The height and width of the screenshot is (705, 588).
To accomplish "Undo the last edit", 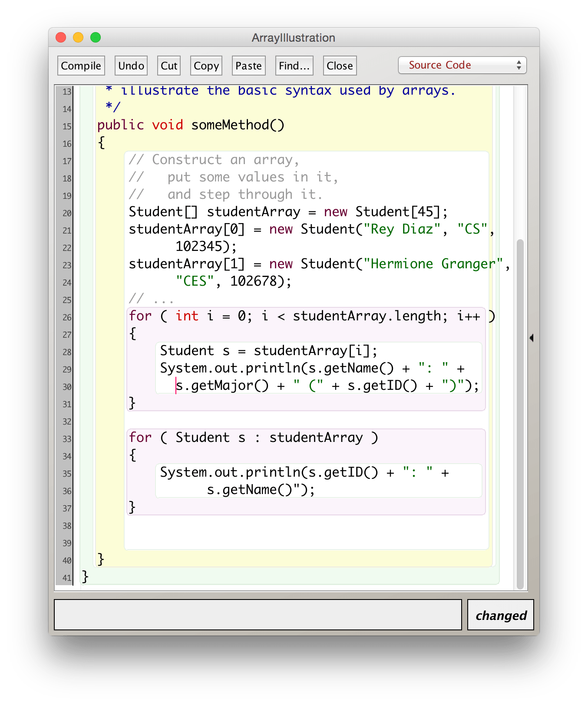I will 131,66.
